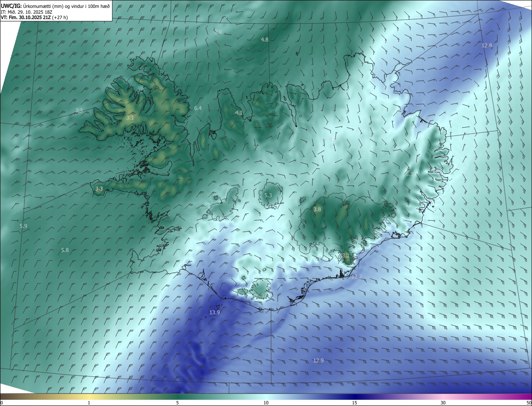532x406 pixels.
Task: Click the 3.8 value label on the large glacier
Action: pyautogui.click(x=317, y=210)
